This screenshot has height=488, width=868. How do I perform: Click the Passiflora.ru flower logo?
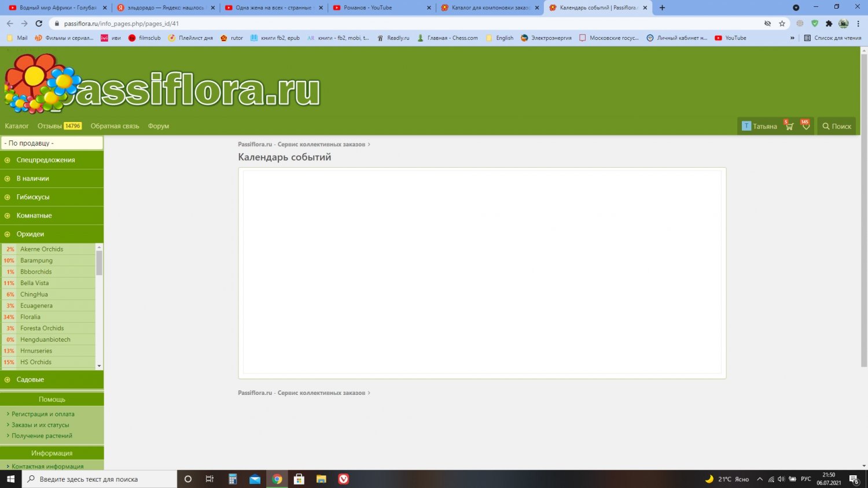[41, 84]
